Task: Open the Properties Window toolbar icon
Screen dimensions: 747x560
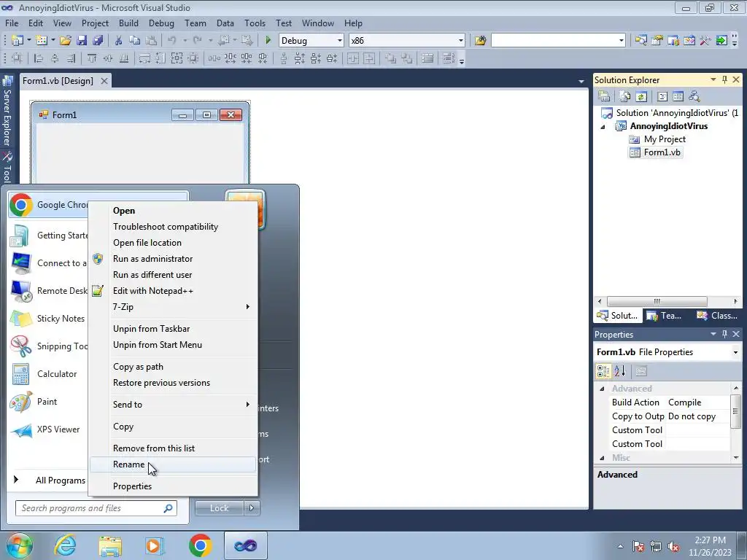Action: point(657,41)
